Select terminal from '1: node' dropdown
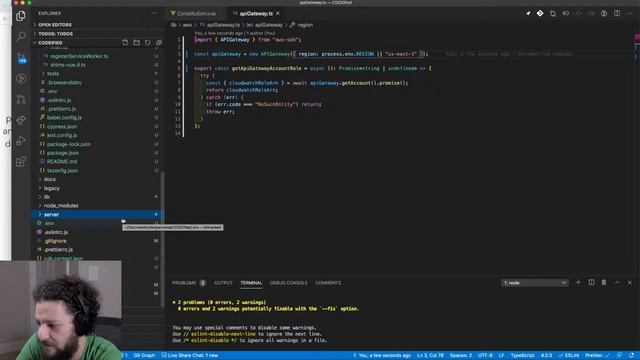This screenshot has height=360, width=640. pyautogui.click(x=534, y=283)
